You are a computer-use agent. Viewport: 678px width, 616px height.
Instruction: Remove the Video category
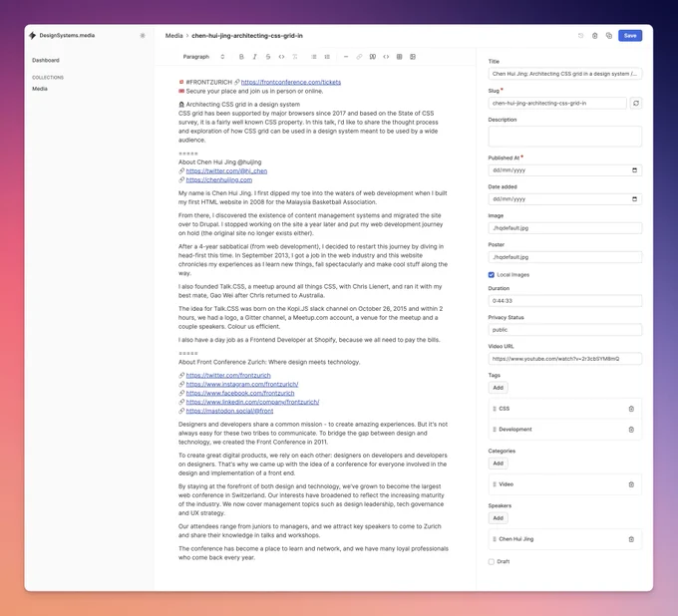631,484
